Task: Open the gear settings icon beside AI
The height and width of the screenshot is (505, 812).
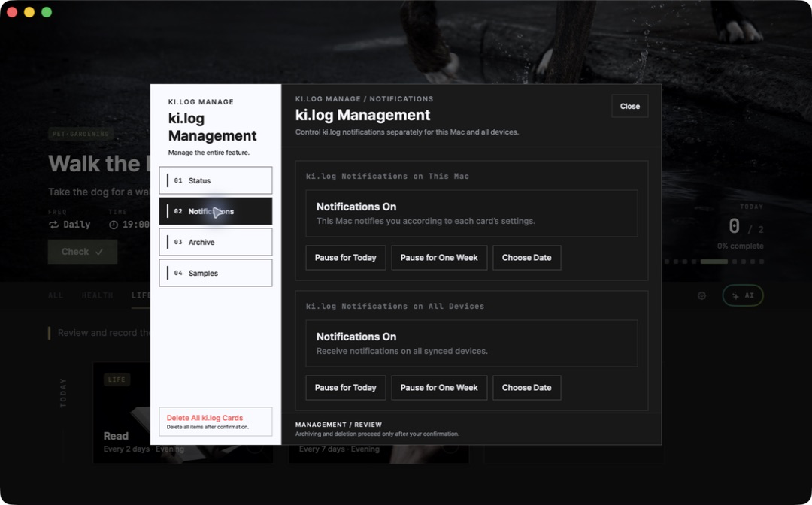Action: point(701,295)
